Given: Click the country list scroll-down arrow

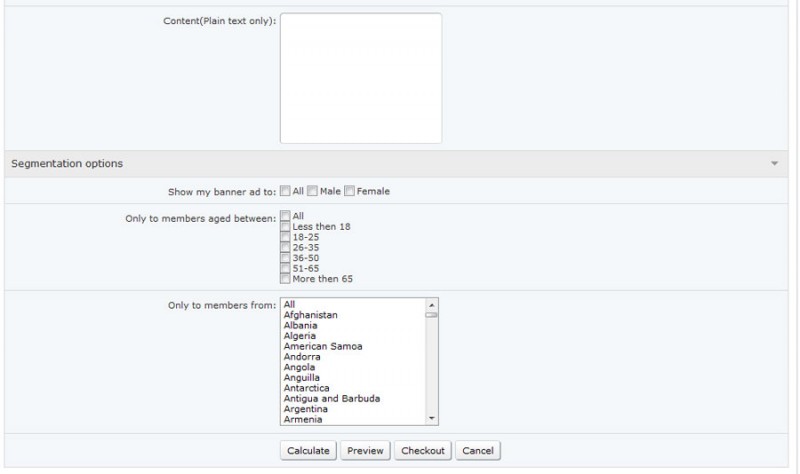Looking at the screenshot, I should tap(432, 419).
